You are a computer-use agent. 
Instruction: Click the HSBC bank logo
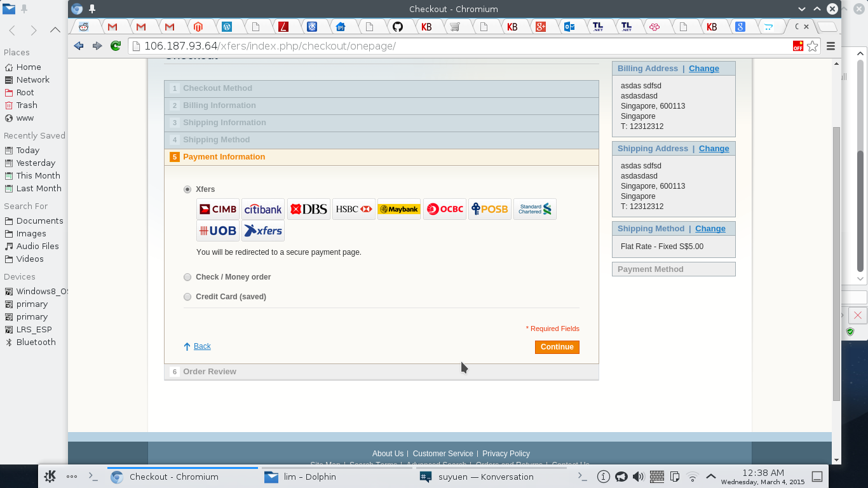click(354, 209)
